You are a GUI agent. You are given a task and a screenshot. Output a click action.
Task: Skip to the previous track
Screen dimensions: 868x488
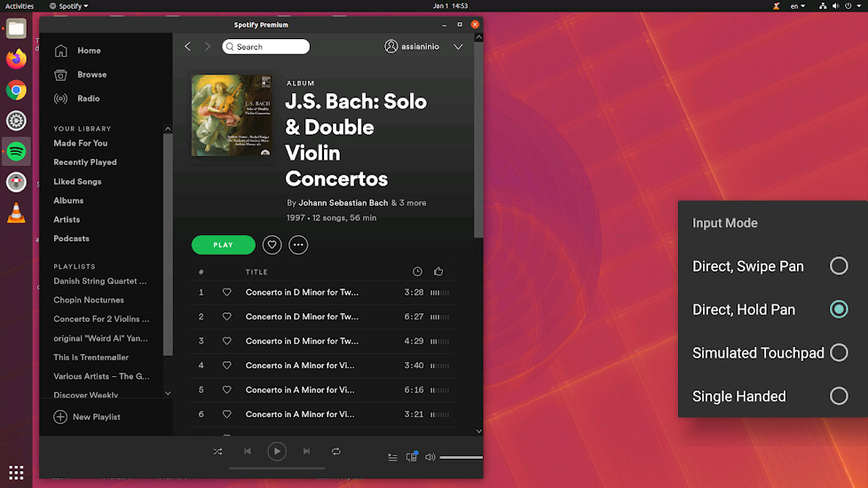pos(248,452)
